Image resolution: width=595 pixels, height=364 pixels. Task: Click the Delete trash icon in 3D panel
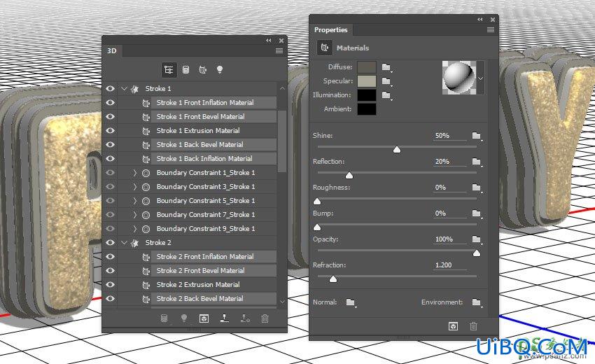[x=265, y=318]
